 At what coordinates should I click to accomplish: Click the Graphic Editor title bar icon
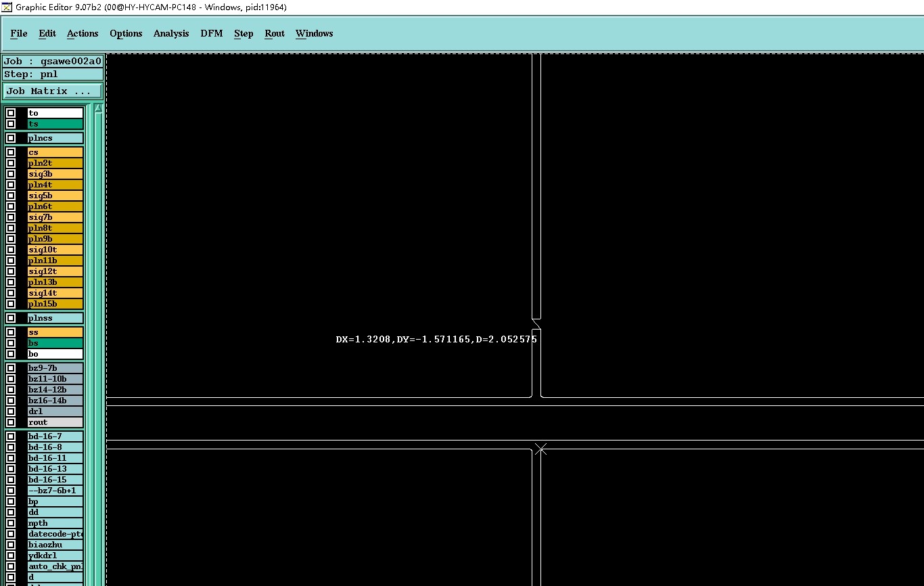(6, 7)
